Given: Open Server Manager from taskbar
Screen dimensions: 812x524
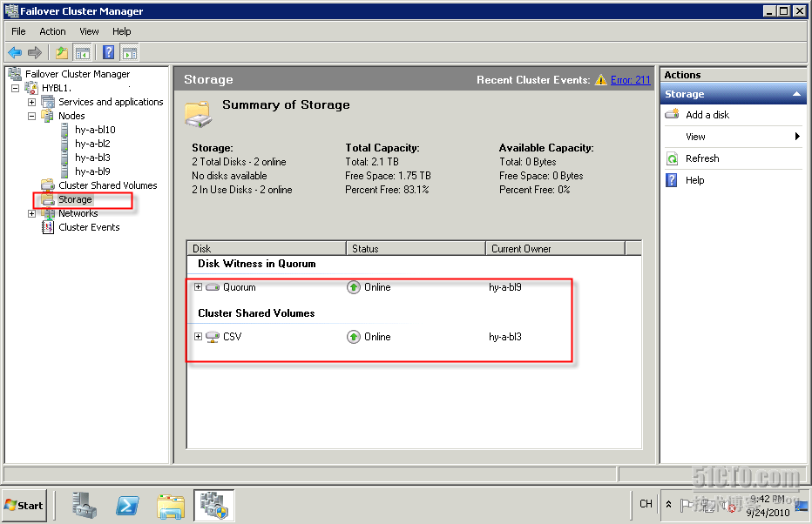Looking at the screenshot, I should (x=84, y=505).
